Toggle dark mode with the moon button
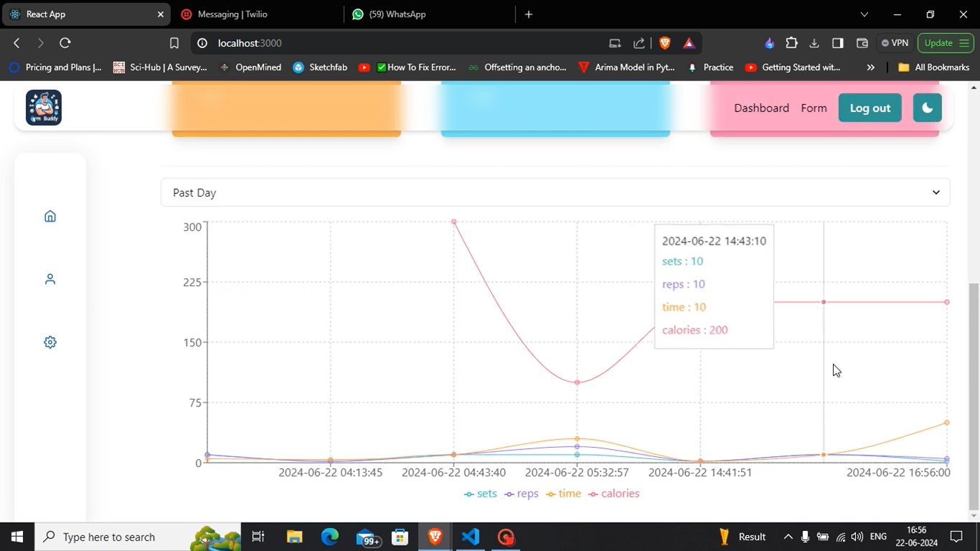Viewport: 980px width, 551px height. [927, 108]
